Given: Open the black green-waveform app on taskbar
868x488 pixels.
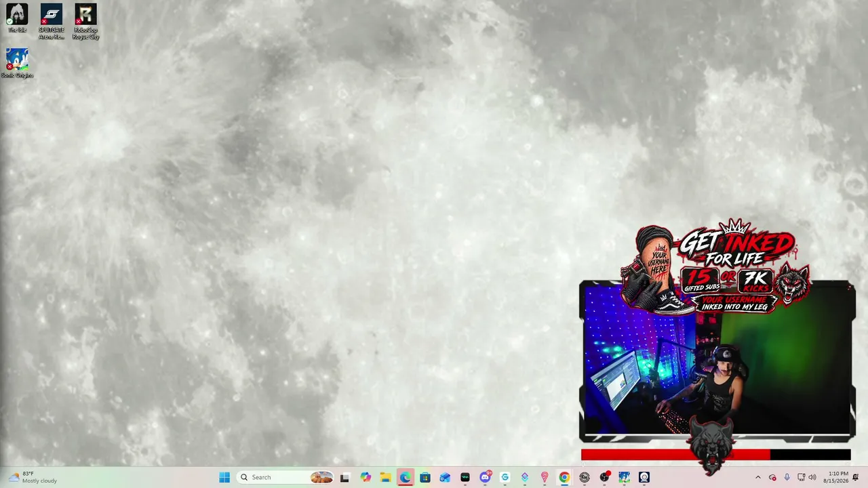Looking at the screenshot, I should pyautogui.click(x=465, y=477).
